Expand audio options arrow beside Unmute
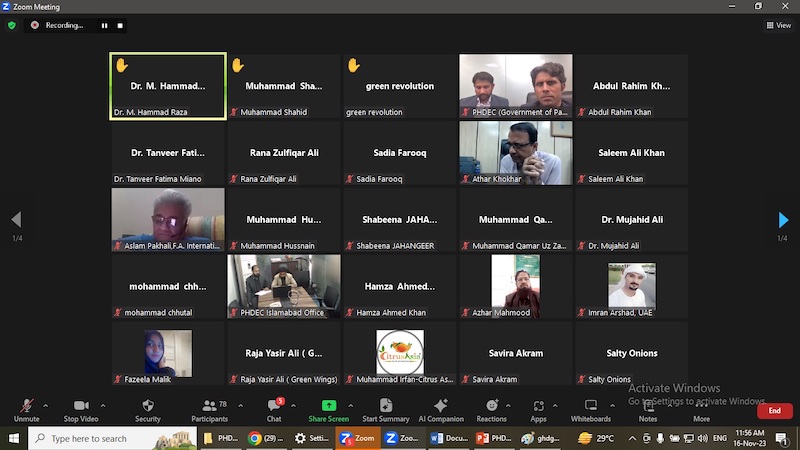This screenshot has width=800, height=450. point(45,406)
